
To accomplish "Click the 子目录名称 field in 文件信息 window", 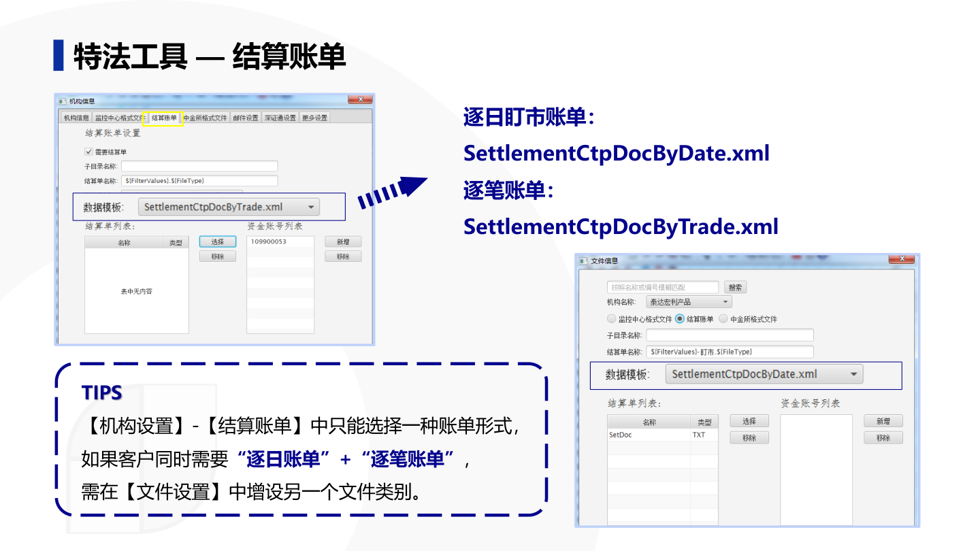I will click(x=730, y=335).
